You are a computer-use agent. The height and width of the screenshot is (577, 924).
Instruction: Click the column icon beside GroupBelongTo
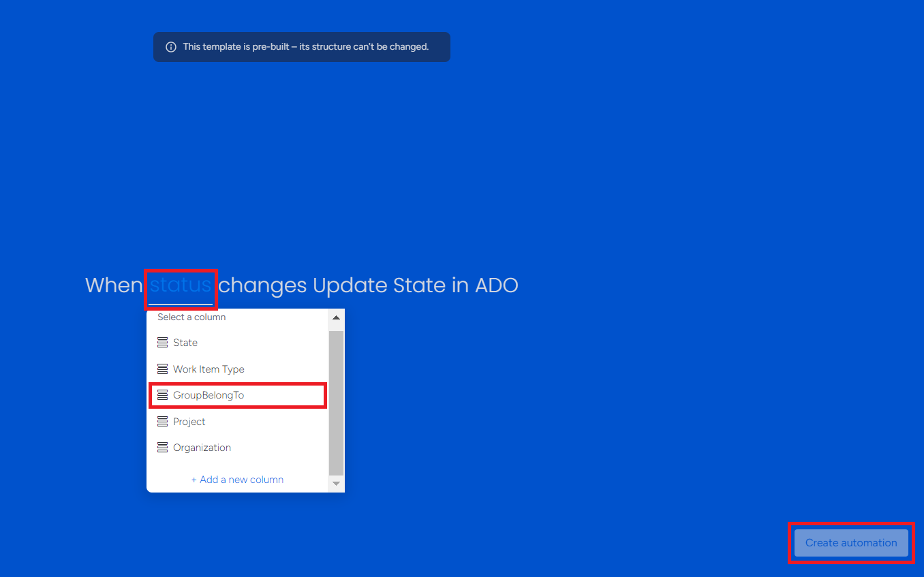pyautogui.click(x=162, y=395)
